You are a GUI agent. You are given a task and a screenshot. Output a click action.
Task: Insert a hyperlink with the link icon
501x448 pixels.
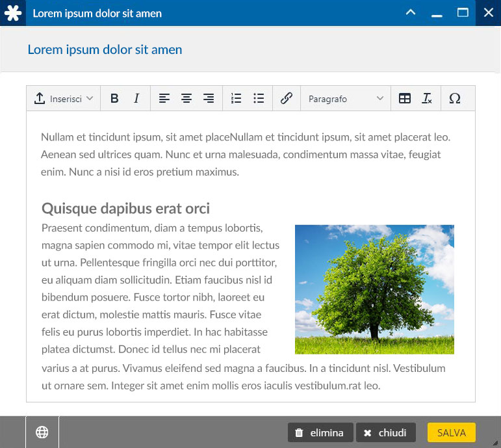287,98
